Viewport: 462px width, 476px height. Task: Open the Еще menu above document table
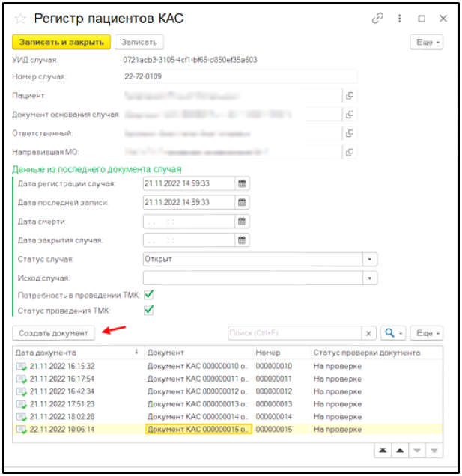click(427, 333)
